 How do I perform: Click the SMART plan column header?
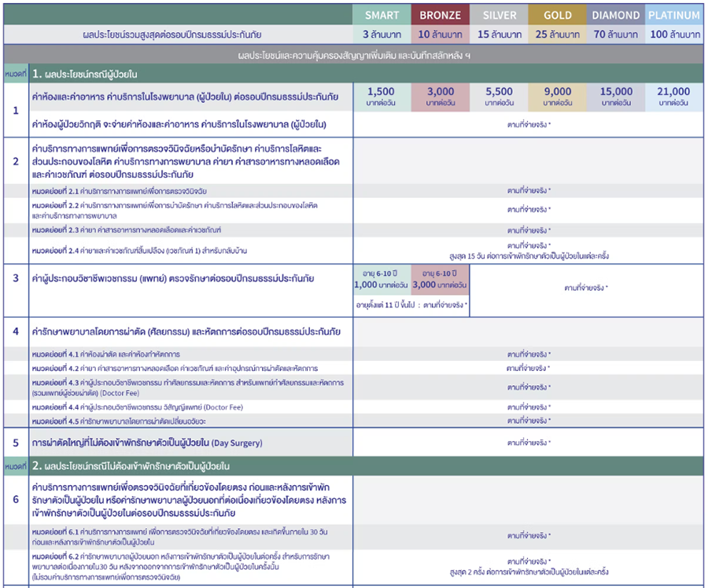tap(382, 15)
